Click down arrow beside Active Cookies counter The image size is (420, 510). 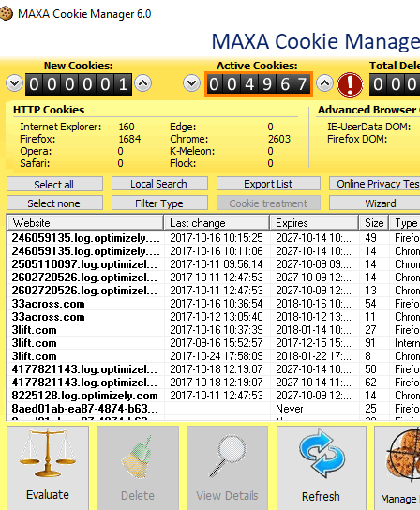[191, 83]
